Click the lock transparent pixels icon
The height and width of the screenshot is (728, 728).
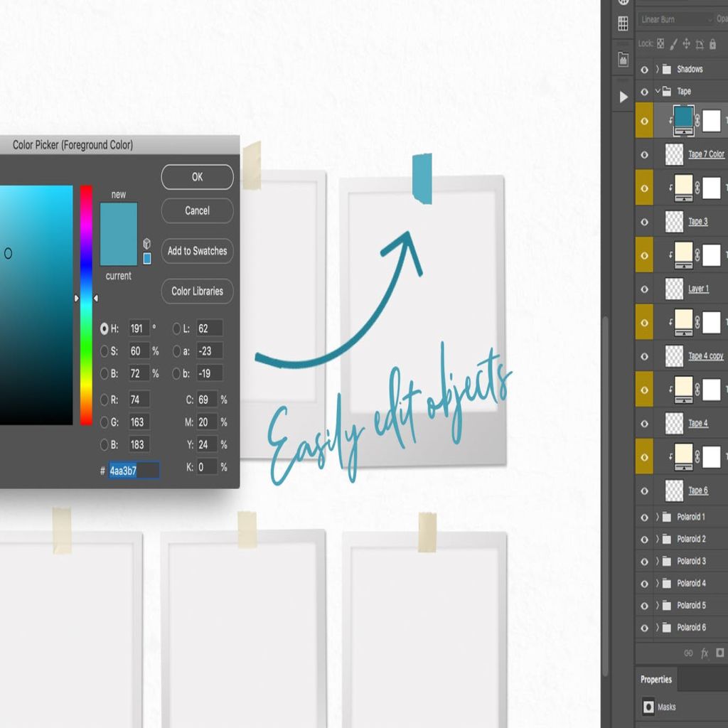(x=660, y=44)
